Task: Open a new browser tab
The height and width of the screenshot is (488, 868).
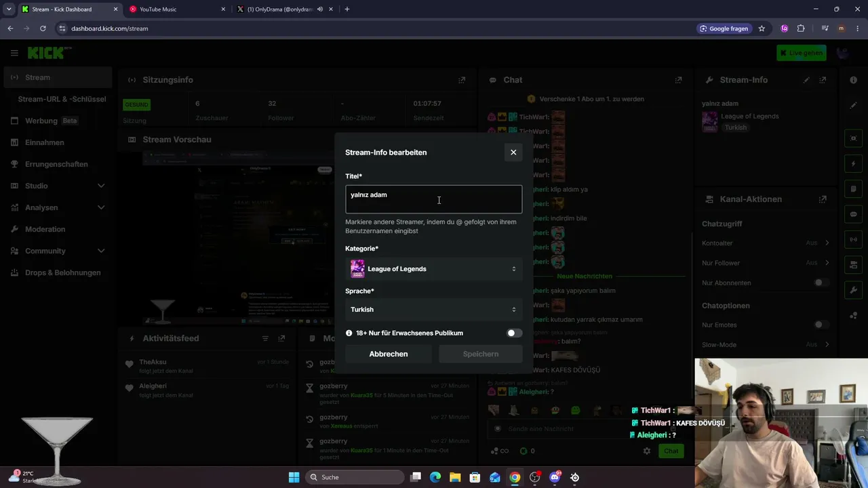Action: [347, 9]
